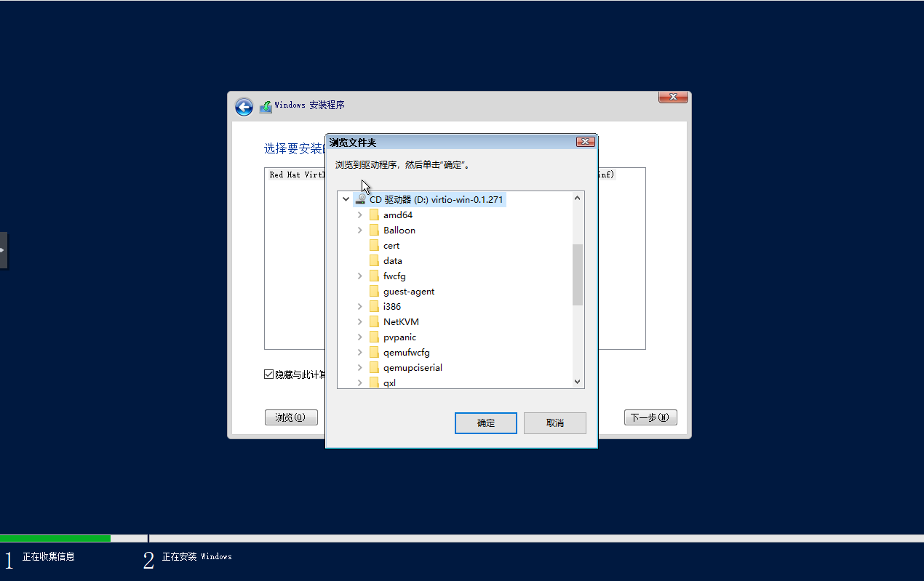
Task: Click the blue back arrow in Windows 安装程序
Action: [244, 107]
